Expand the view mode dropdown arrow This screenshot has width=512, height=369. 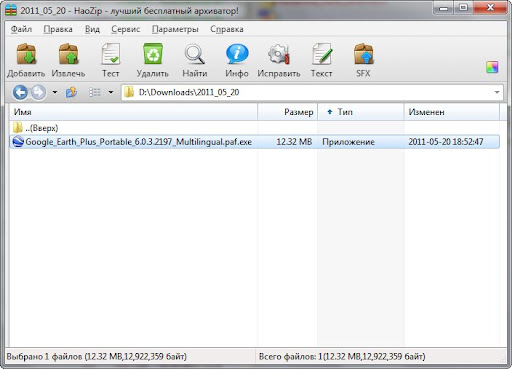click(x=111, y=92)
